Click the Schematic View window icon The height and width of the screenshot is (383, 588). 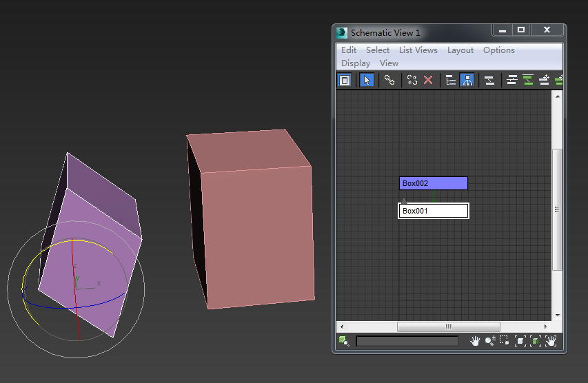(342, 33)
